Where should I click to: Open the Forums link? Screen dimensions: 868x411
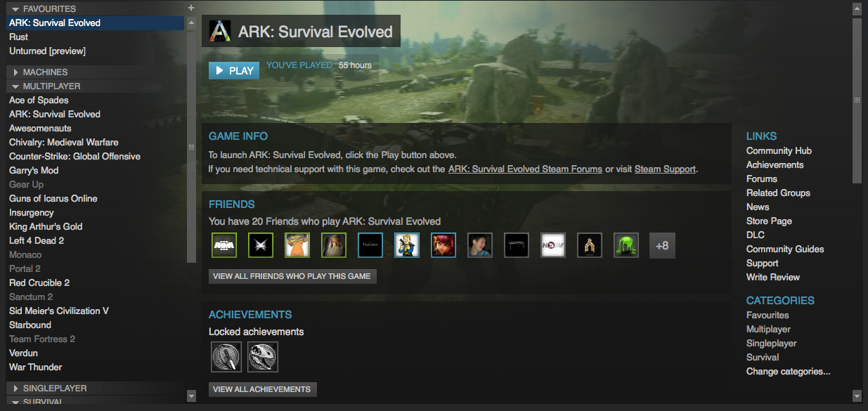762,179
